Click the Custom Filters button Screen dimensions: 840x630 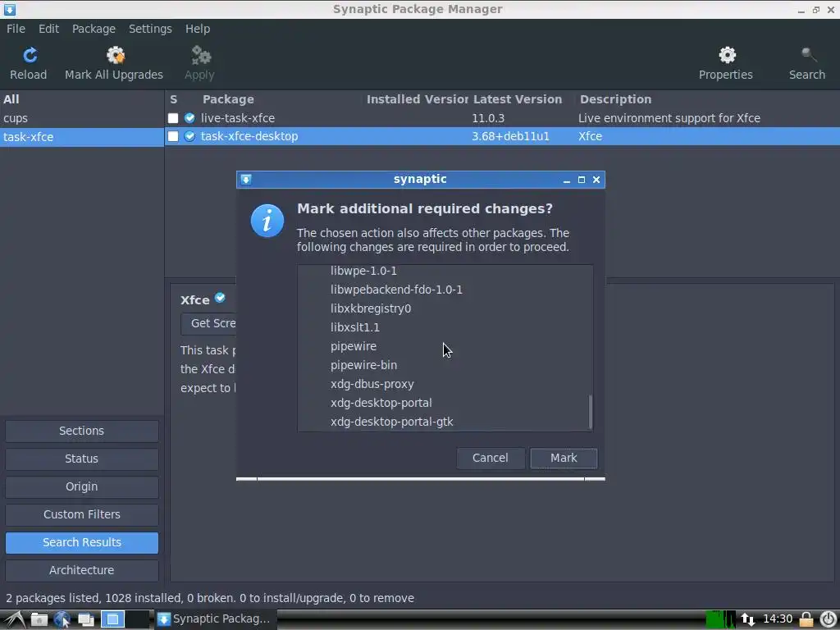pyautogui.click(x=81, y=514)
